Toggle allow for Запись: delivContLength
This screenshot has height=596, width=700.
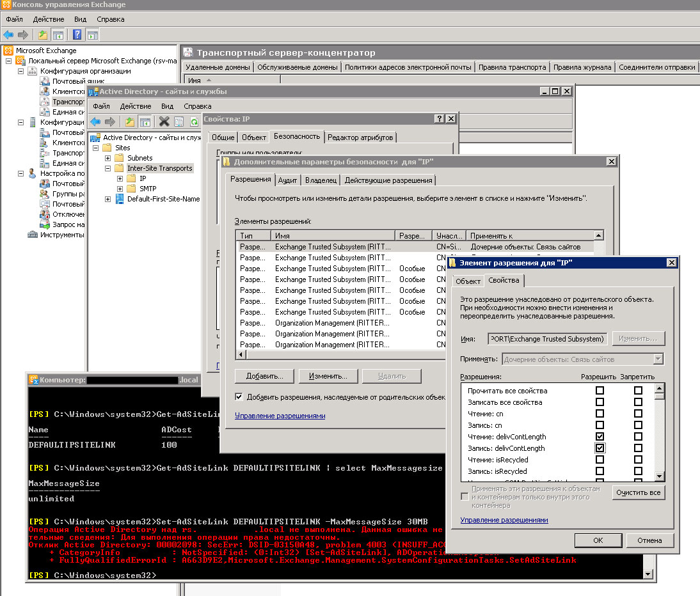click(600, 448)
